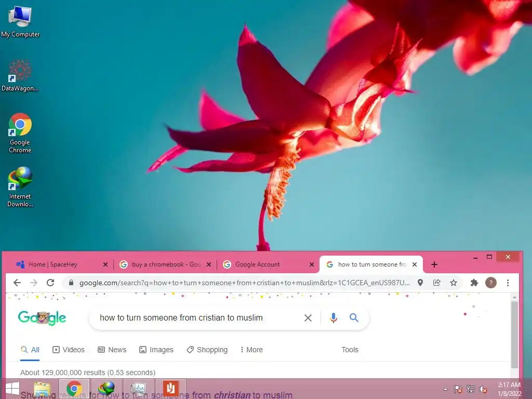The width and height of the screenshot is (532, 399).
Task: Minimize the Chrome window
Action: tap(475, 258)
